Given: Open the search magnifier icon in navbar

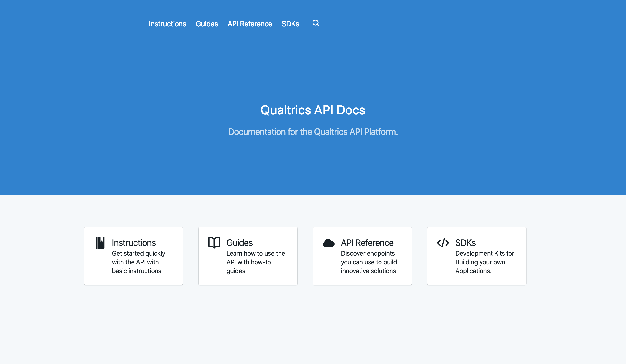Looking at the screenshot, I should tap(316, 23).
